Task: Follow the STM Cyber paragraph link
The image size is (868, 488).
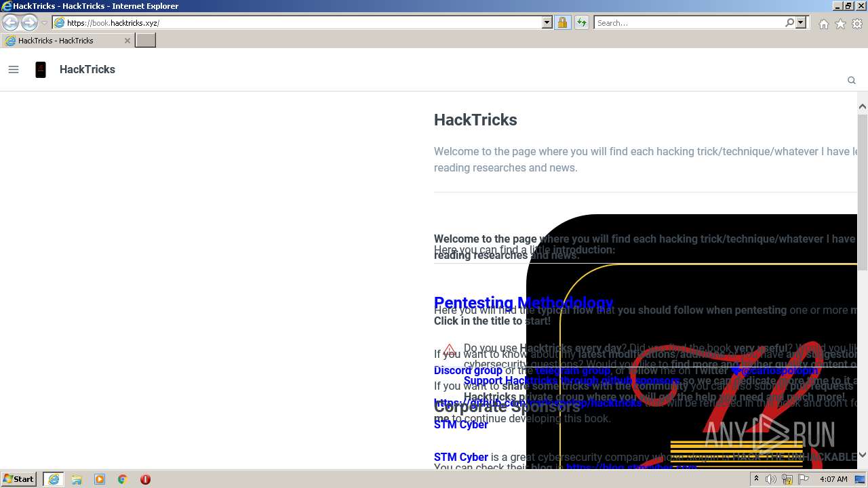Action: pos(461,457)
